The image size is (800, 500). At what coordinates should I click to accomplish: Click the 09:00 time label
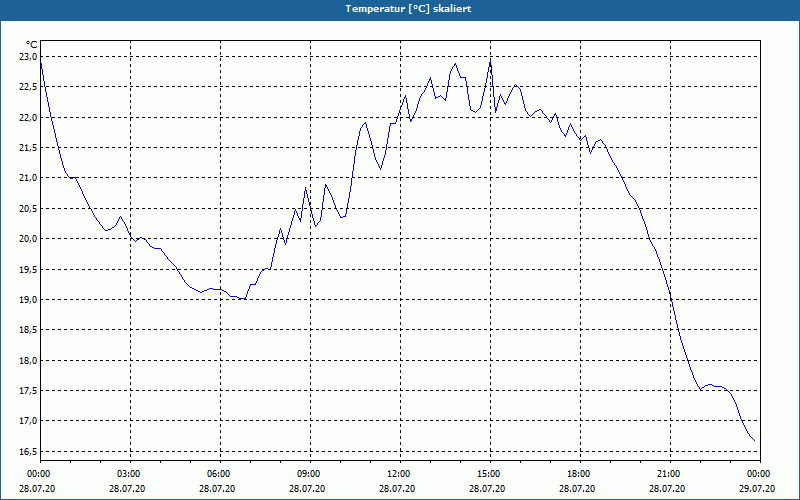[x=310, y=474]
